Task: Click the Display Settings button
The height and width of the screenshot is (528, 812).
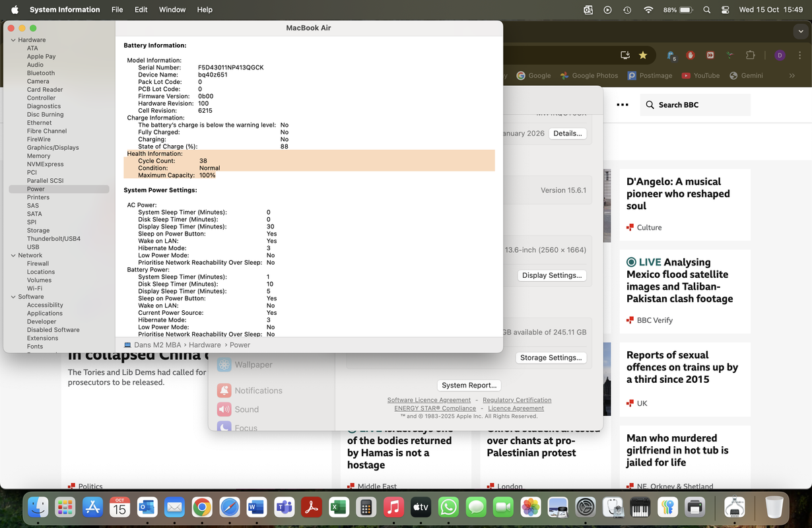Action: pos(552,275)
